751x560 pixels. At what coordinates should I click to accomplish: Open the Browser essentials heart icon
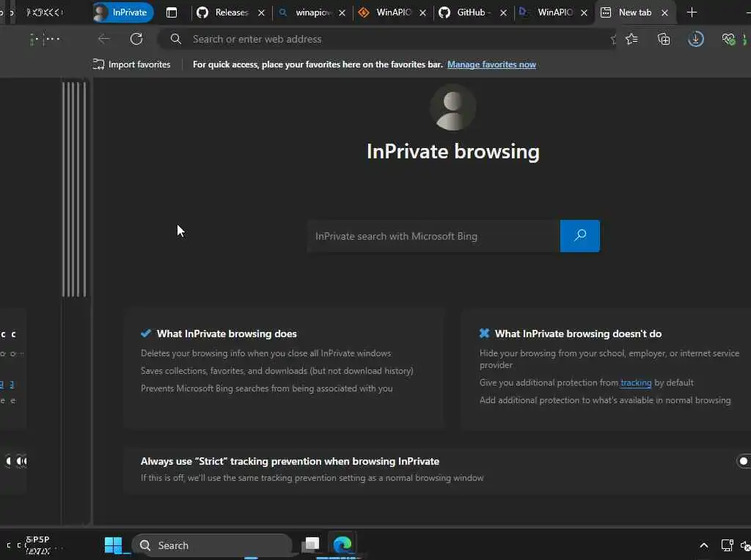pos(728,40)
